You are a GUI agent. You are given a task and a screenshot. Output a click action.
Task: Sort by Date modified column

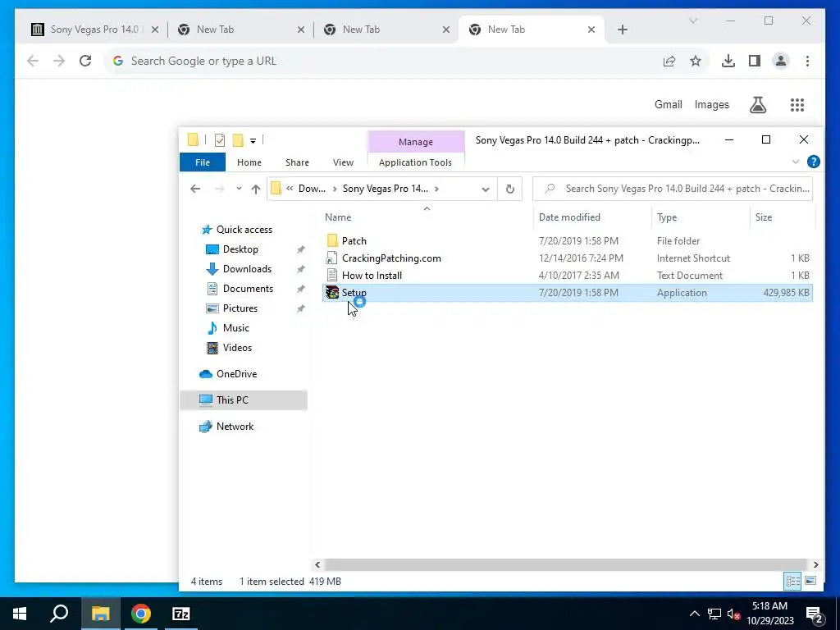tap(569, 217)
